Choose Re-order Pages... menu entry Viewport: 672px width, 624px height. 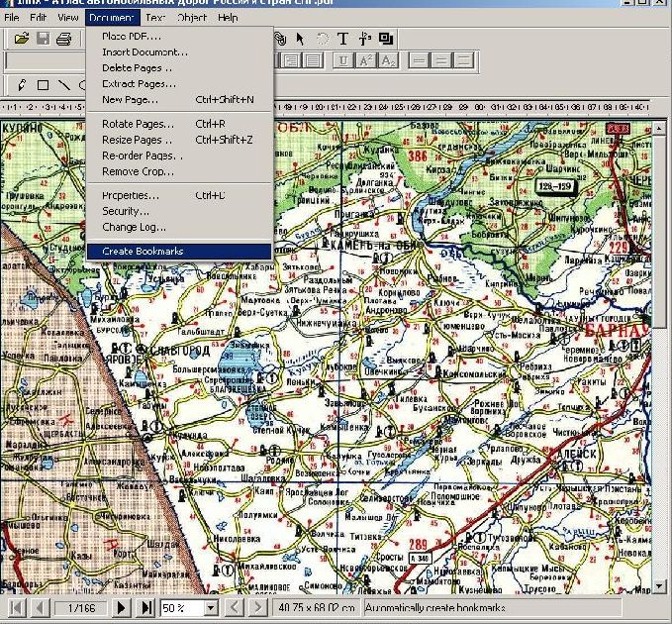pyautogui.click(x=179, y=156)
